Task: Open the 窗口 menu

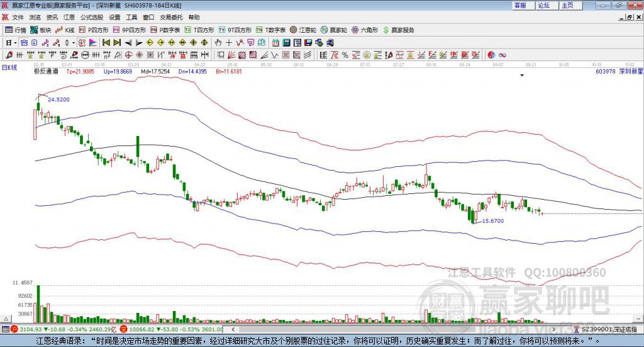Action: click(148, 17)
